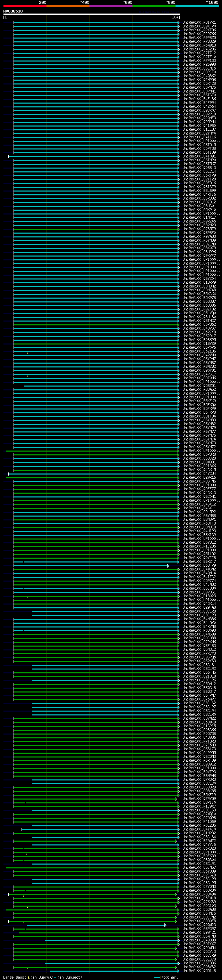Image resolution: width=222 pixels, height=980 pixels.
Task: Select the UniRef100_C5JM57 label
Action: coord(199,867)
